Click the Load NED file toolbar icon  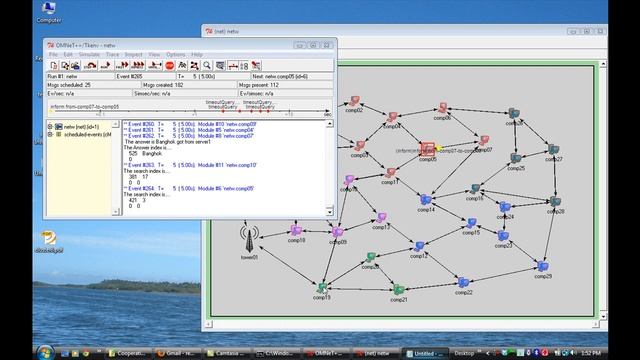75,65
